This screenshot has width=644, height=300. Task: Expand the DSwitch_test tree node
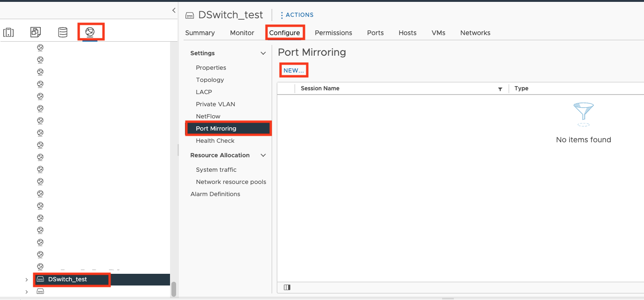[x=26, y=279]
